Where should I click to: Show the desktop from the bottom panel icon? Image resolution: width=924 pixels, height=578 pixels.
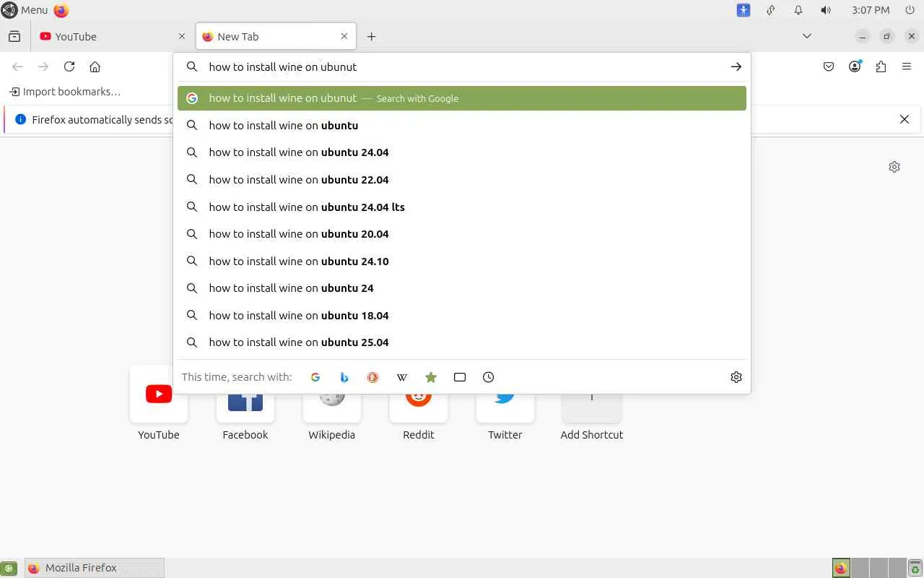(x=9, y=568)
